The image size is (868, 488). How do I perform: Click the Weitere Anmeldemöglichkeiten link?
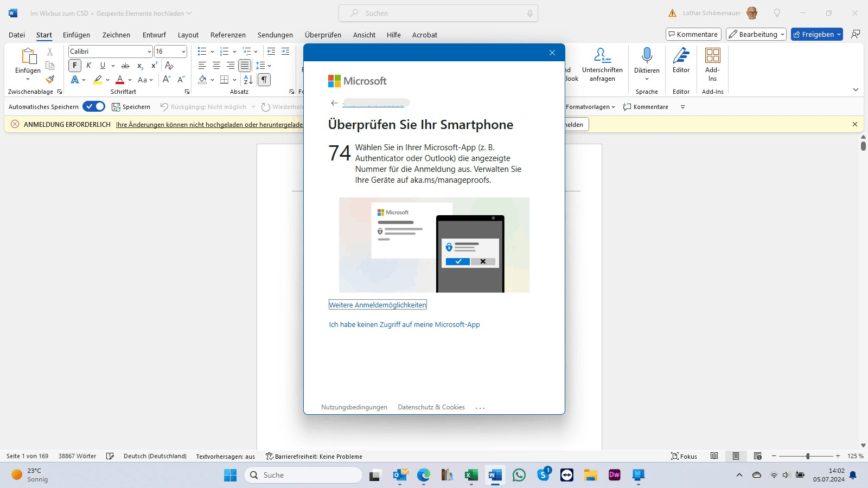[x=378, y=305]
